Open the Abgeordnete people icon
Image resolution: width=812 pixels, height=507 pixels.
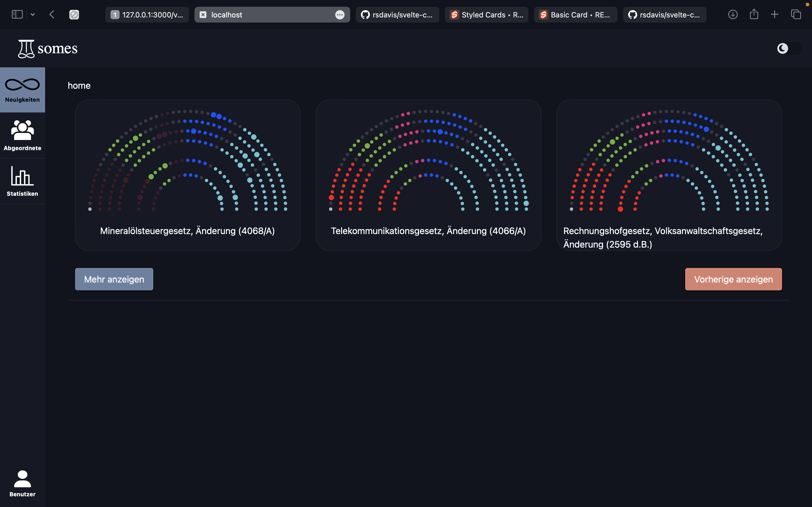click(22, 130)
